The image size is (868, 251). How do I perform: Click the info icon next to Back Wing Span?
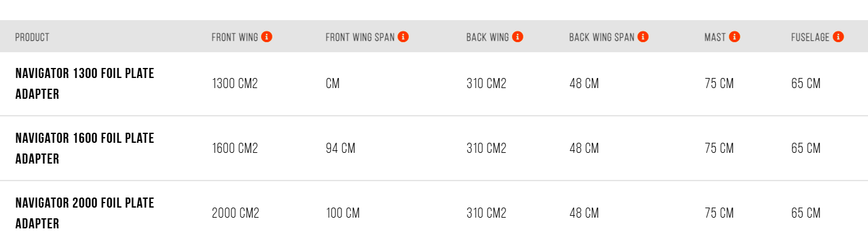(643, 37)
